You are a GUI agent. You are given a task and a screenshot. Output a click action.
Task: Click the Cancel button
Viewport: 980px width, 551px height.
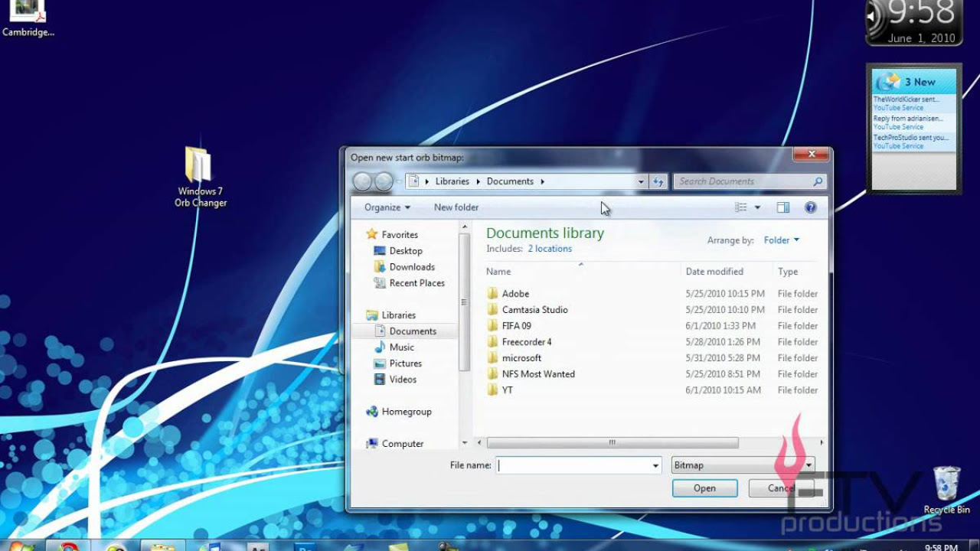pos(781,488)
